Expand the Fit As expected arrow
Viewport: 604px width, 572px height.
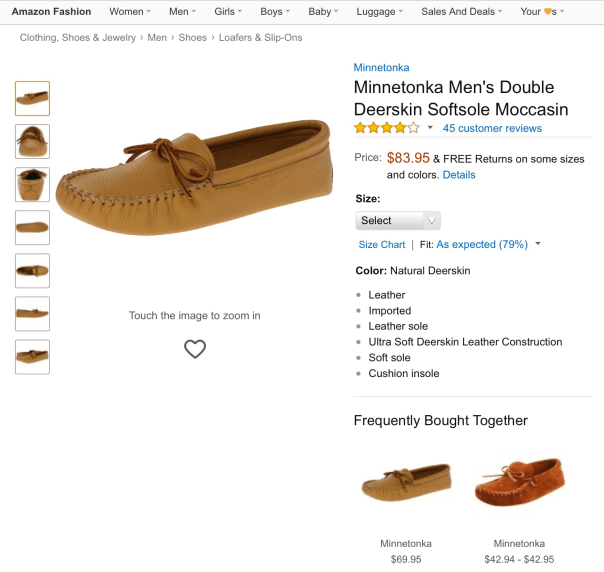click(538, 244)
